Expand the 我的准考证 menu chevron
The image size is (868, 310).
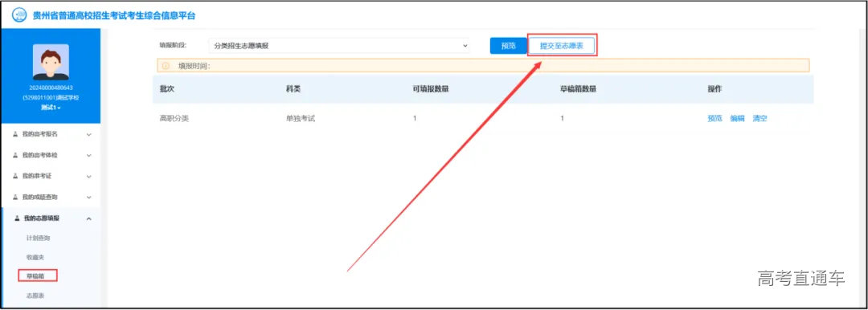click(89, 177)
